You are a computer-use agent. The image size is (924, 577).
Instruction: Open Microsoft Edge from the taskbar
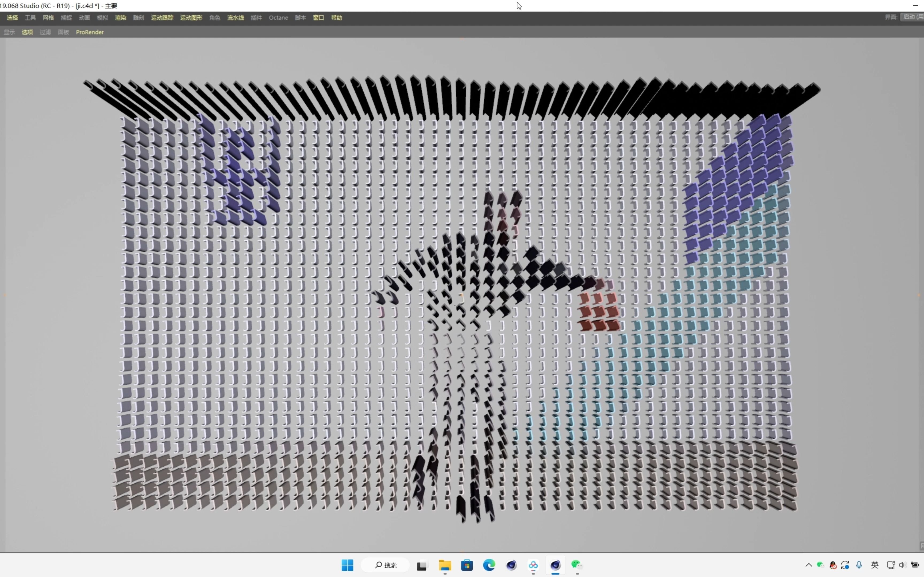pos(489,565)
